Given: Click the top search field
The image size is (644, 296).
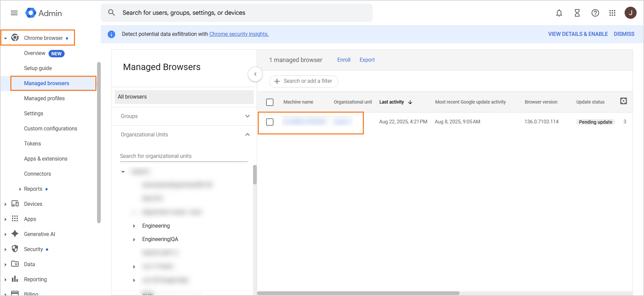Looking at the screenshot, I should (x=236, y=13).
